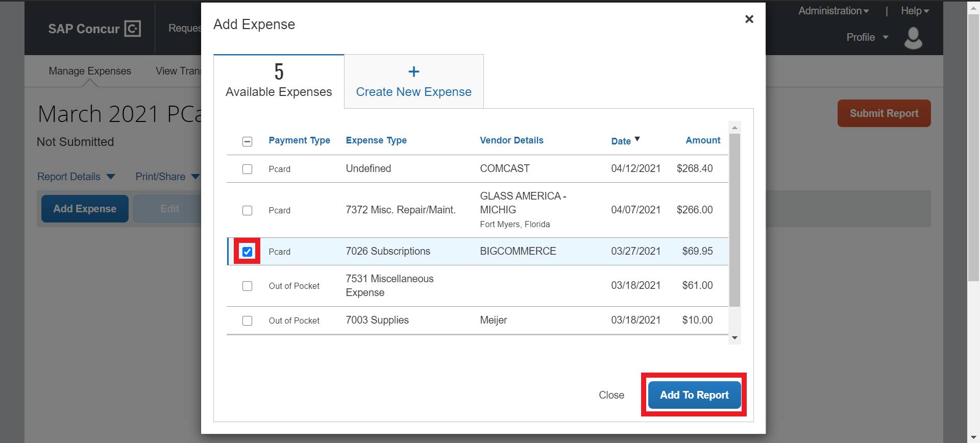Screen dimensions: 980x443
Task: Click the Add To Report button
Action: point(694,395)
